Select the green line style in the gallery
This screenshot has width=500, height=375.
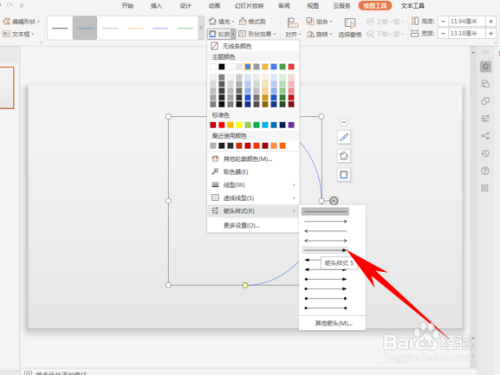[185, 28]
